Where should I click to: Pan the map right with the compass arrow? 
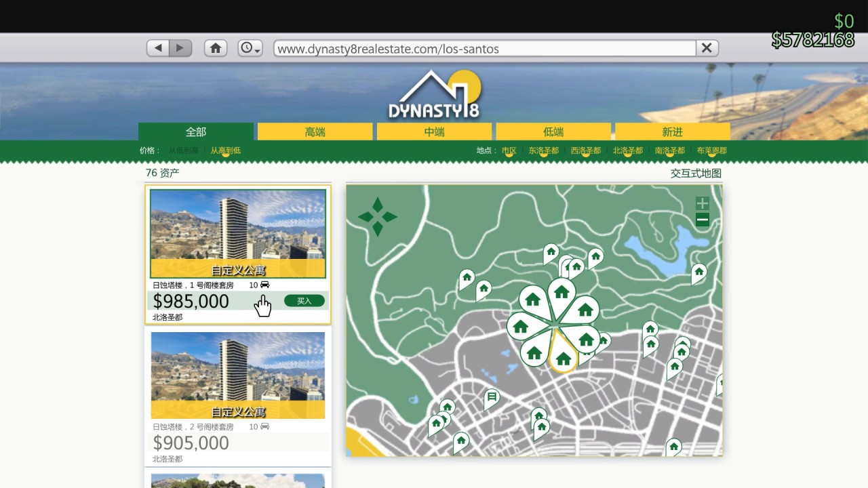tap(389, 217)
